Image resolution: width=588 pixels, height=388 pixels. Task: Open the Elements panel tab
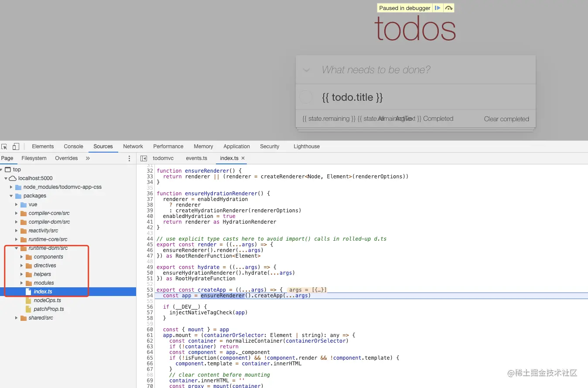coord(43,146)
